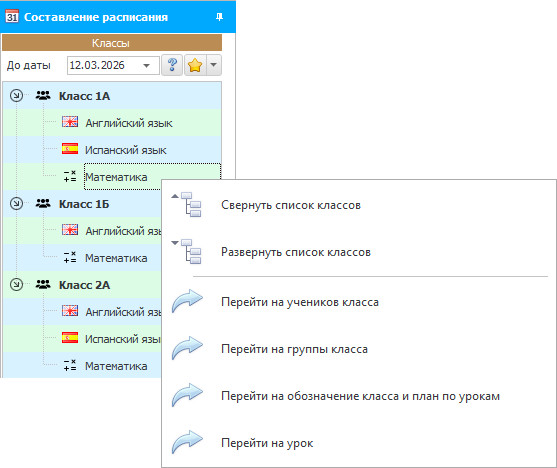Open the dropdown arrow beside the star
The height and width of the screenshot is (468, 557).
click(x=213, y=65)
